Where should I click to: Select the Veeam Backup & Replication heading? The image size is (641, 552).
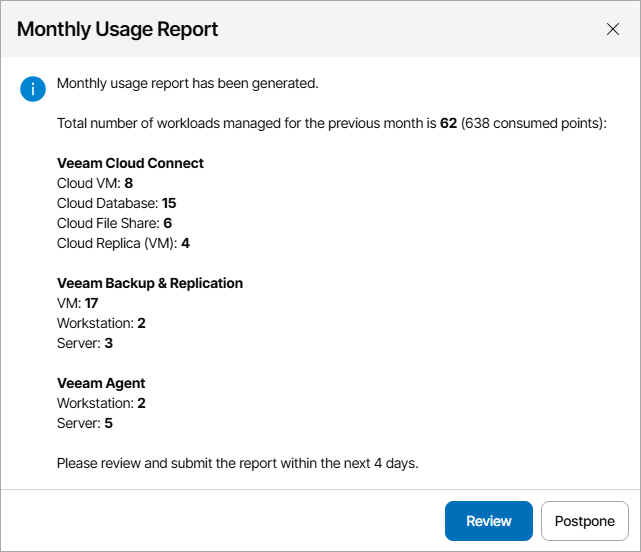150,283
